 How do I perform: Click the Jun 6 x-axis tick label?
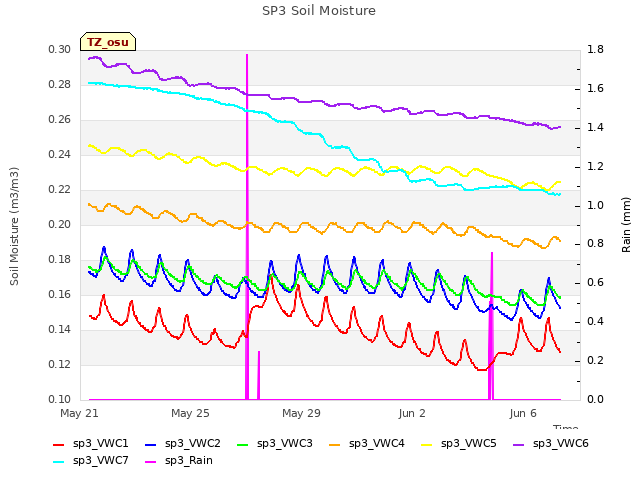[523, 413]
